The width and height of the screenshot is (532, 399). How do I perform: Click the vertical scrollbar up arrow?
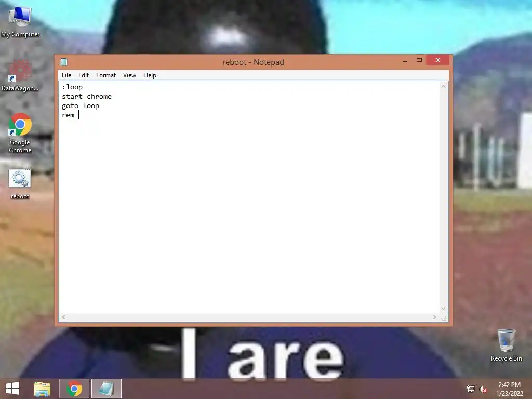click(x=444, y=87)
